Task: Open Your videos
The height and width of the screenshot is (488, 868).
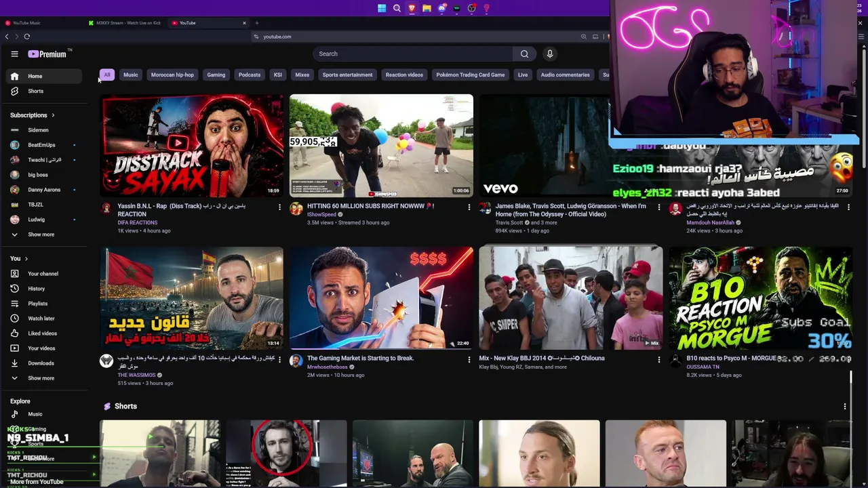Action: (x=45, y=348)
